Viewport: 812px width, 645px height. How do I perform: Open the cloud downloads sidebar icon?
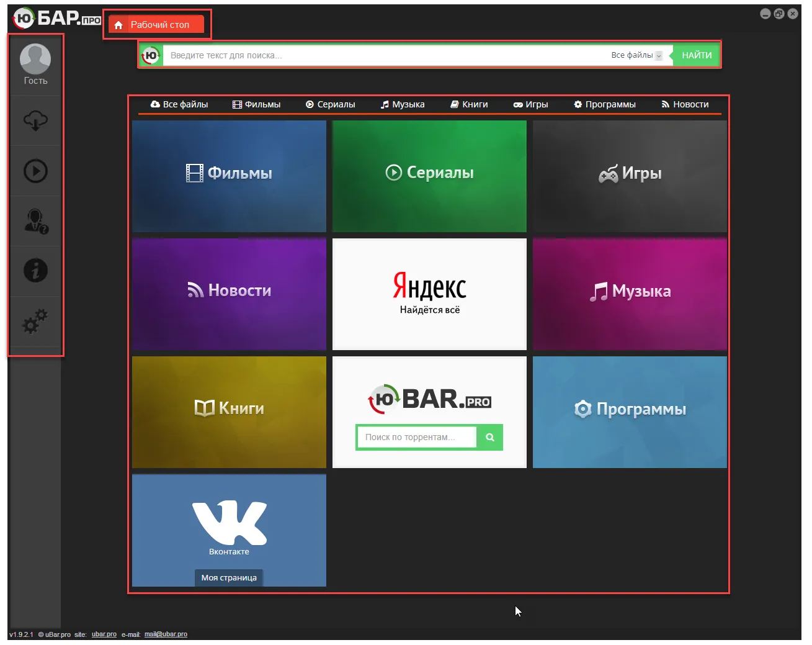point(35,120)
